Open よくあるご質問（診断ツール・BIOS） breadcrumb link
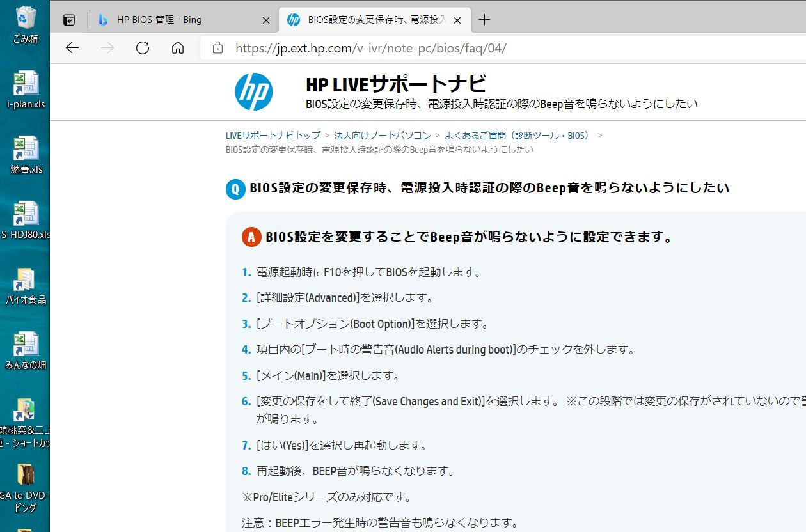The image size is (806, 532). tap(519, 136)
